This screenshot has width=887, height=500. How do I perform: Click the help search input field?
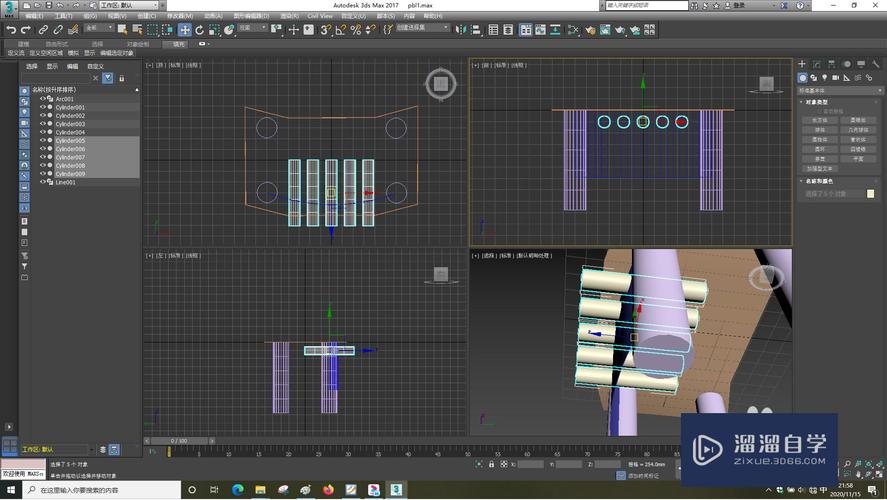coord(647,5)
